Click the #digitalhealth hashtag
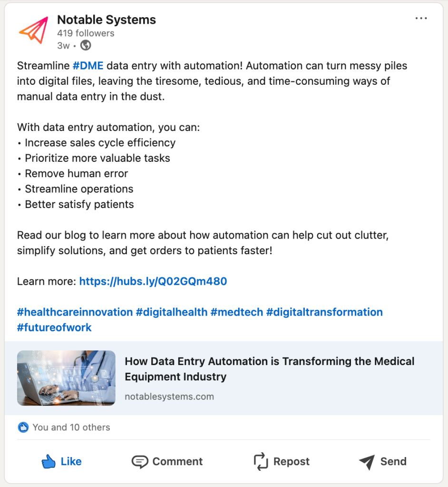This screenshot has height=487, width=448. tap(172, 312)
